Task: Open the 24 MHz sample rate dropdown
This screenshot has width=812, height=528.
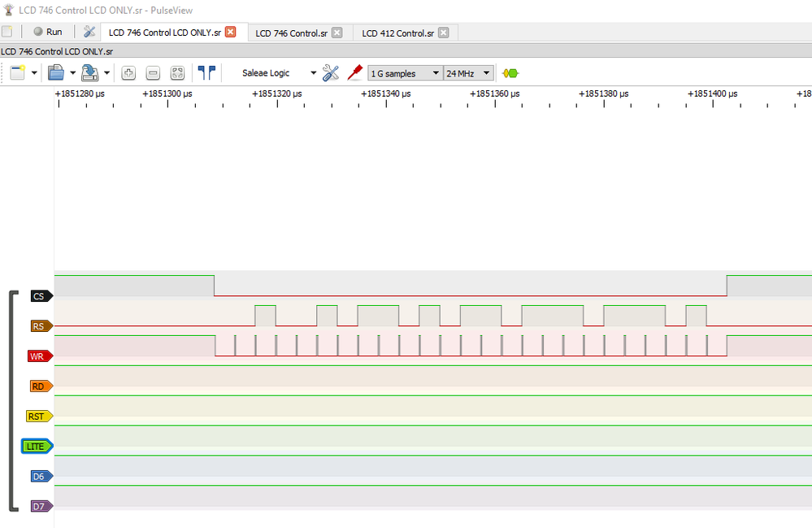Action: coord(468,73)
